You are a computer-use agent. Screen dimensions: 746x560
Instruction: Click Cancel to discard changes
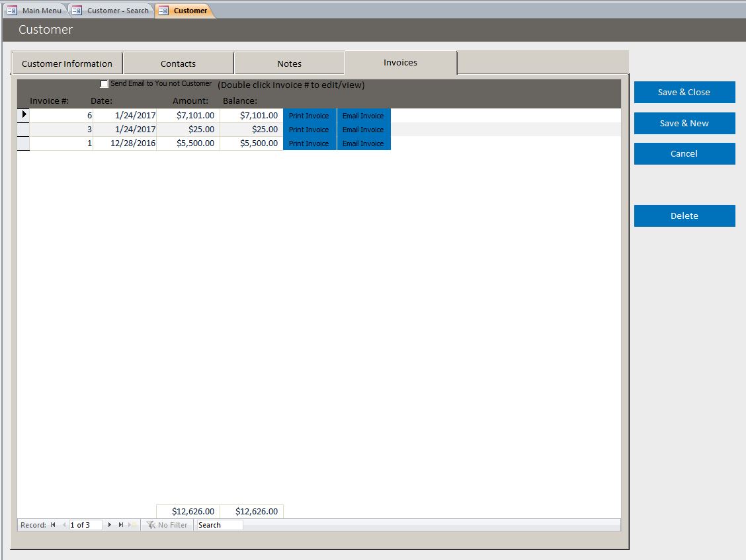pyautogui.click(x=684, y=153)
